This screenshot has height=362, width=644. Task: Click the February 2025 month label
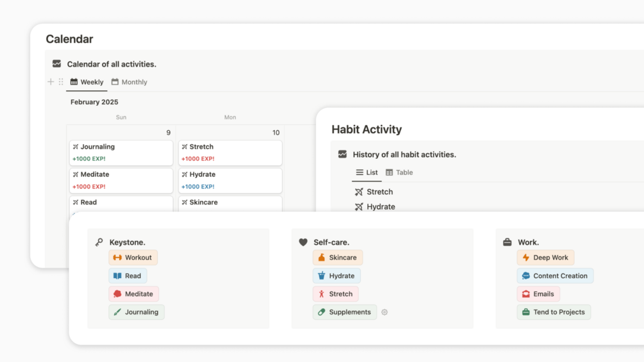(94, 102)
